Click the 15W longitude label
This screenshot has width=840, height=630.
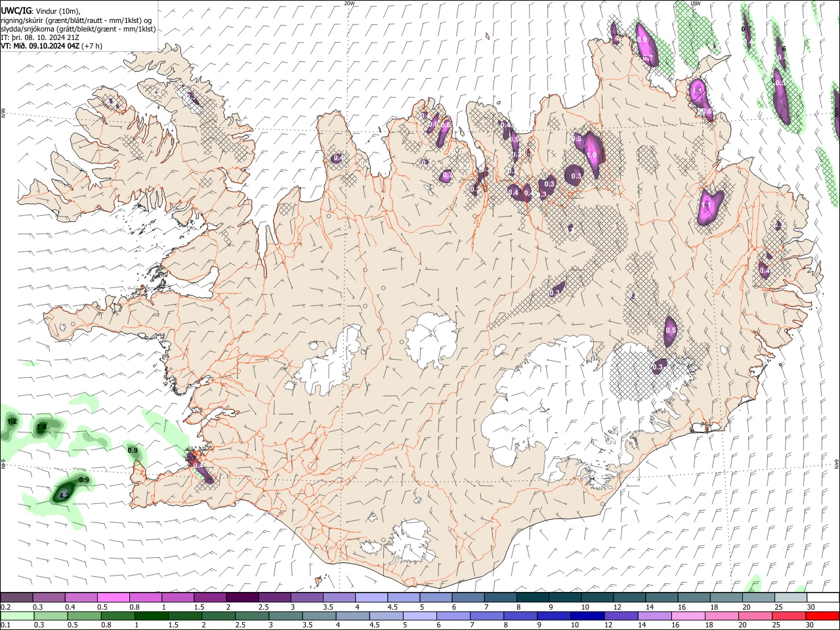[695, 3]
